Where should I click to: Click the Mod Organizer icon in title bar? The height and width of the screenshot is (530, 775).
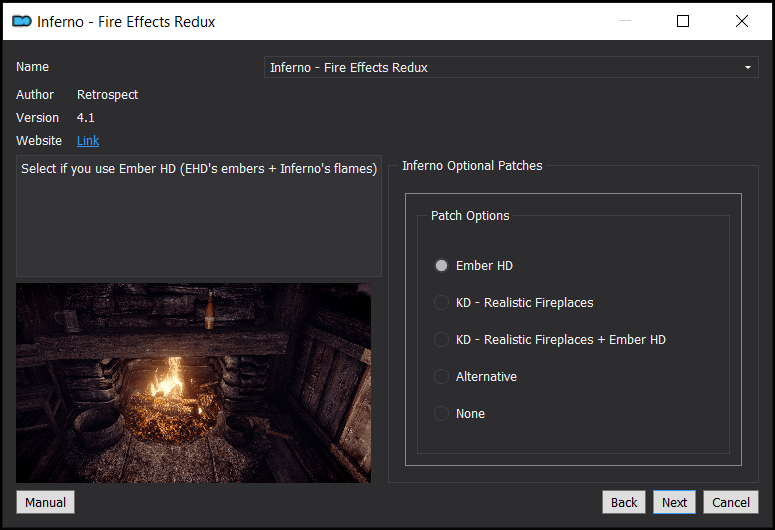pyautogui.click(x=22, y=21)
